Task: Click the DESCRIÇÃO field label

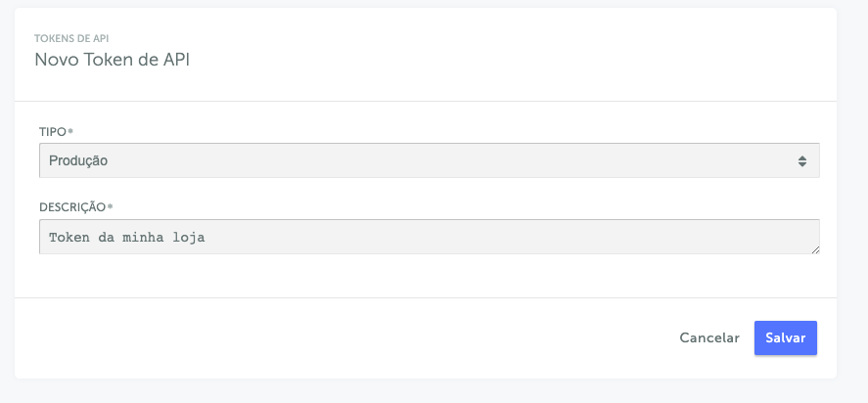Action: coord(72,207)
